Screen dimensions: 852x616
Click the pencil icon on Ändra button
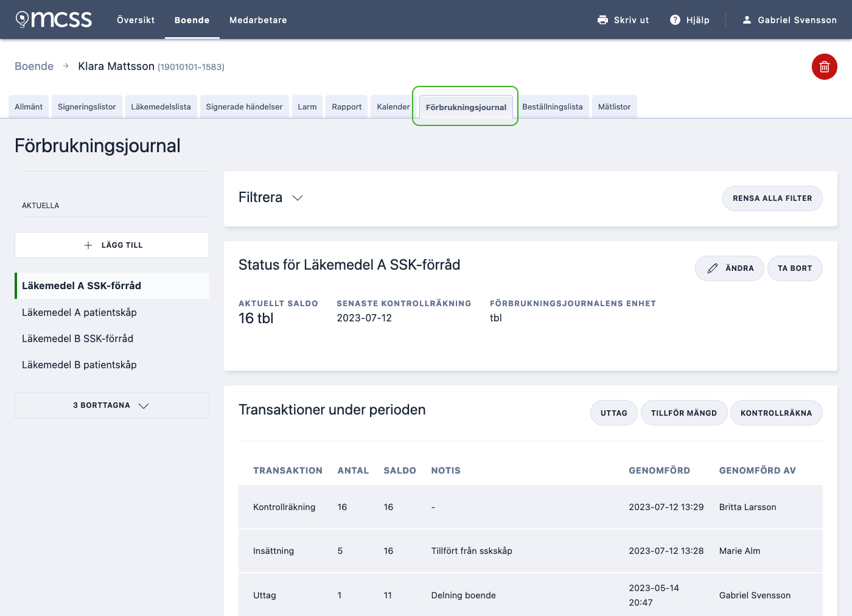pyautogui.click(x=713, y=268)
